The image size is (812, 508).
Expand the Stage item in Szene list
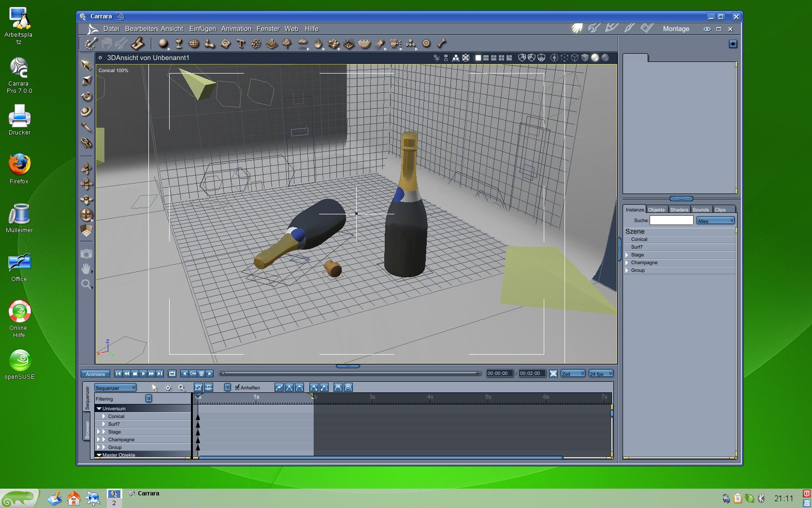tap(627, 255)
